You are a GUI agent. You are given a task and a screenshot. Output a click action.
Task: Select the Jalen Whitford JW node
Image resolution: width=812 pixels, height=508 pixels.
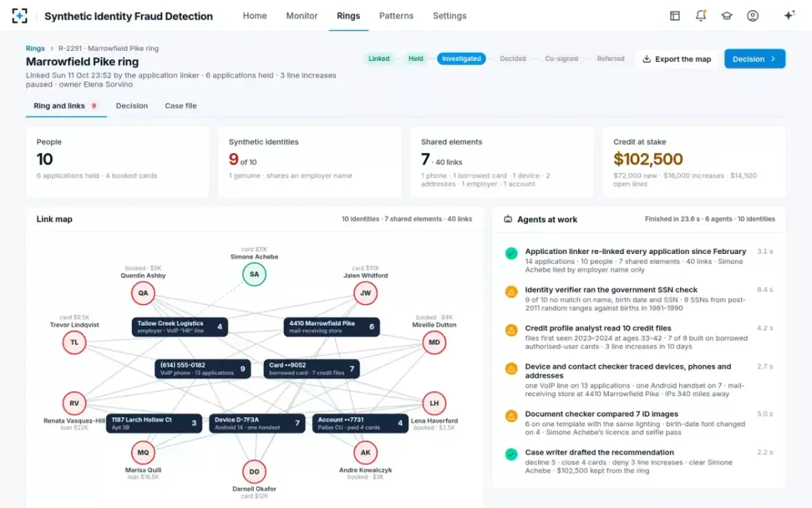365,293
